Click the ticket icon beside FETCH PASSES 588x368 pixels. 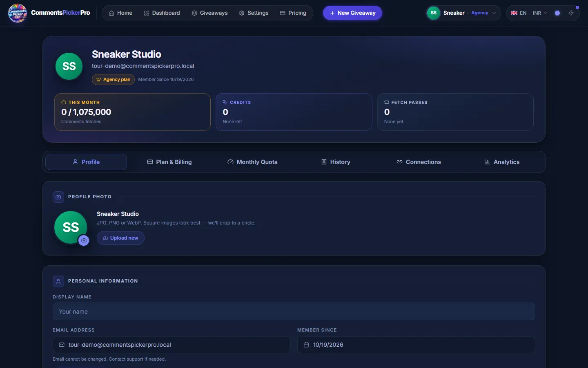point(387,102)
